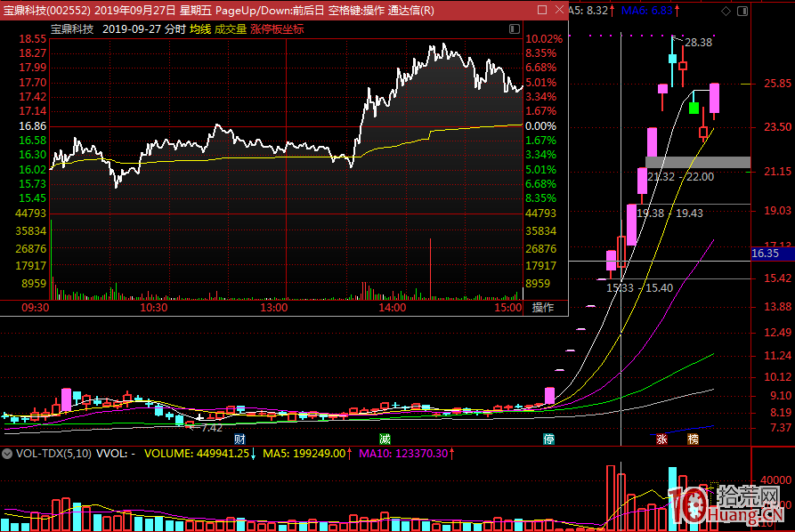795x532 pixels.
Task: Click the 13:00 time axis label
Action: tap(274, 308)
